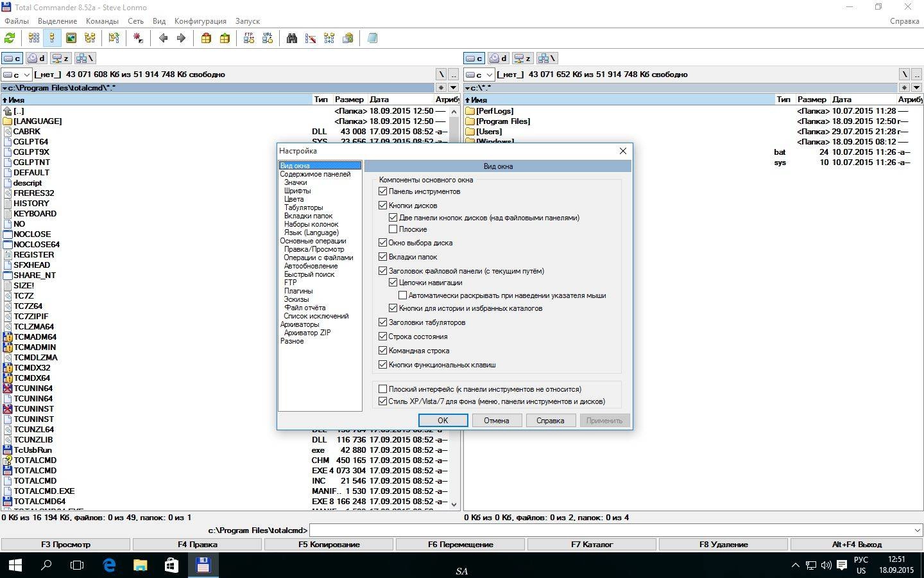Toggle the 'Строка состояния' checkbox
Viewport: 924px width, 578px height.
[383, 337]
